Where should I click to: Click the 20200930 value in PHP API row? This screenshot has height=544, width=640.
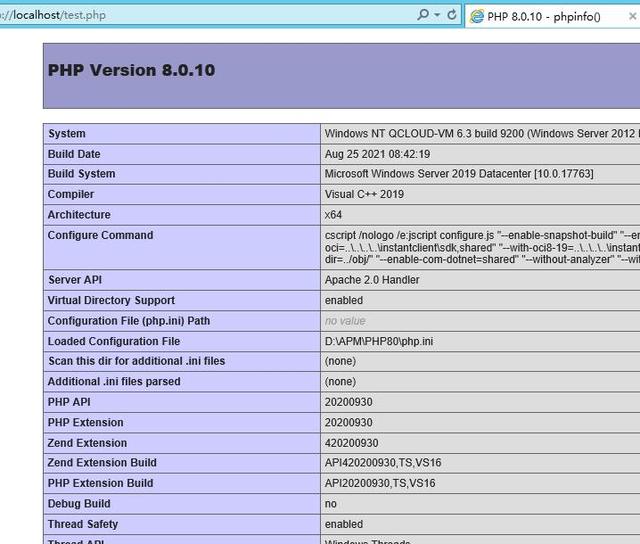point(348,402)
